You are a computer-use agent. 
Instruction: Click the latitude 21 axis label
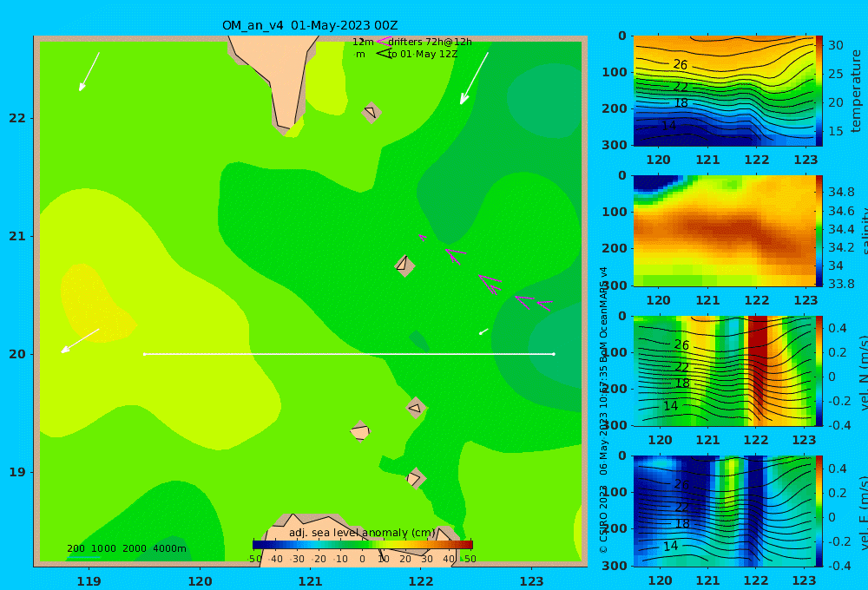coord(17,236)
